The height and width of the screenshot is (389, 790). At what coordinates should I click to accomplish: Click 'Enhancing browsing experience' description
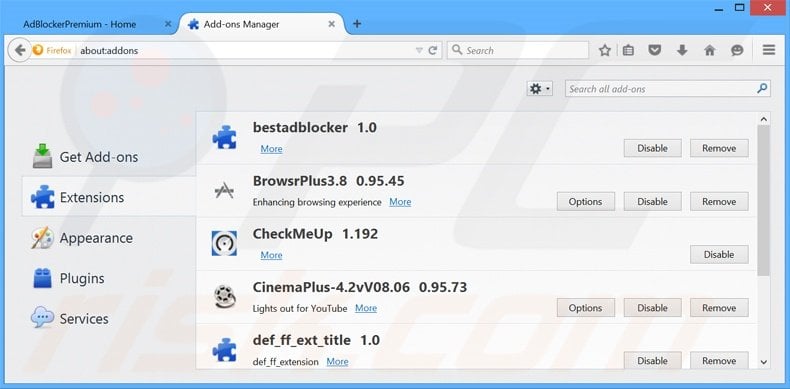317,202
